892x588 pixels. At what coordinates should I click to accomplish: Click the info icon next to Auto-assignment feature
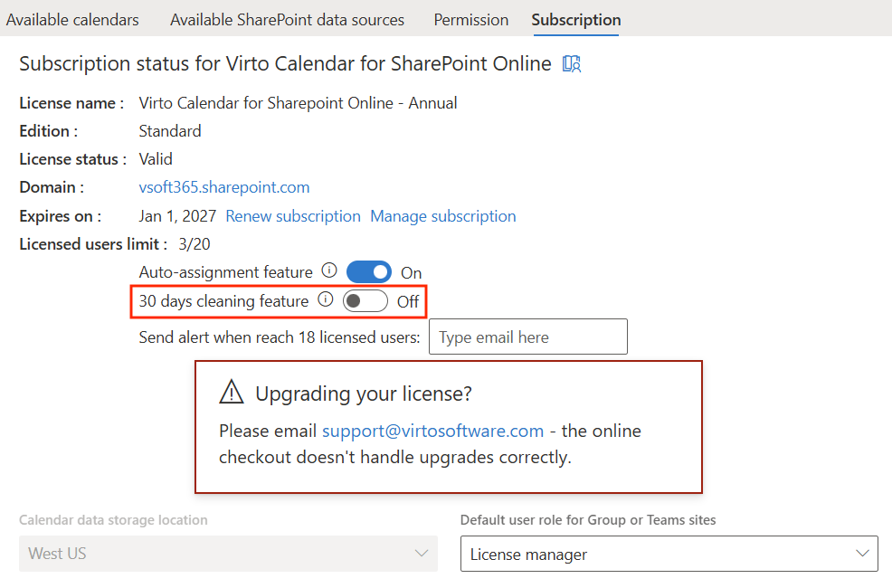point(329,270)
